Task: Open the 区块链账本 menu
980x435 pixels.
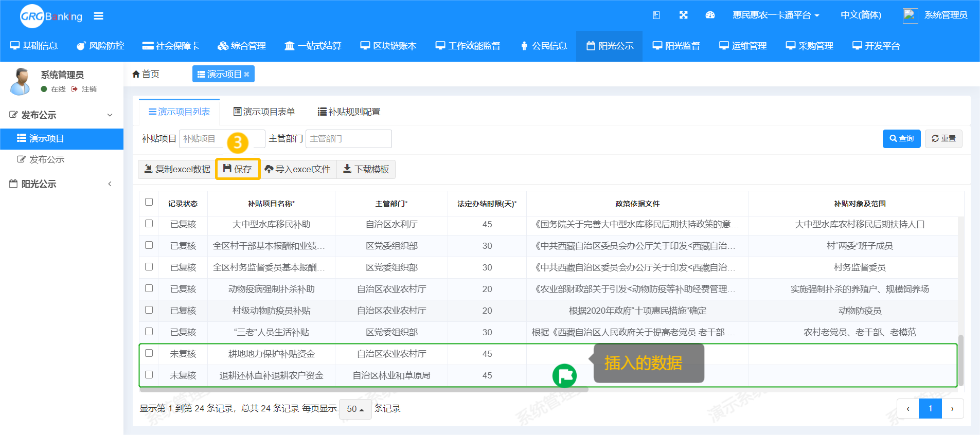Action: coord(388,46)
